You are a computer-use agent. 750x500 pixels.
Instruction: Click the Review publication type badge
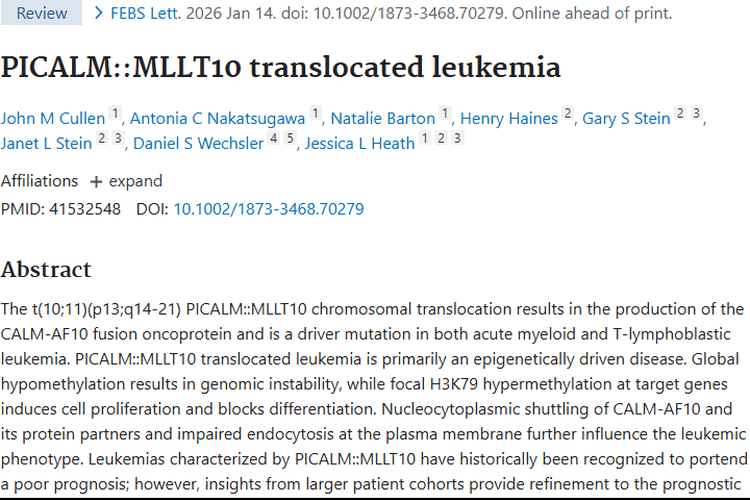click(42, 13)
